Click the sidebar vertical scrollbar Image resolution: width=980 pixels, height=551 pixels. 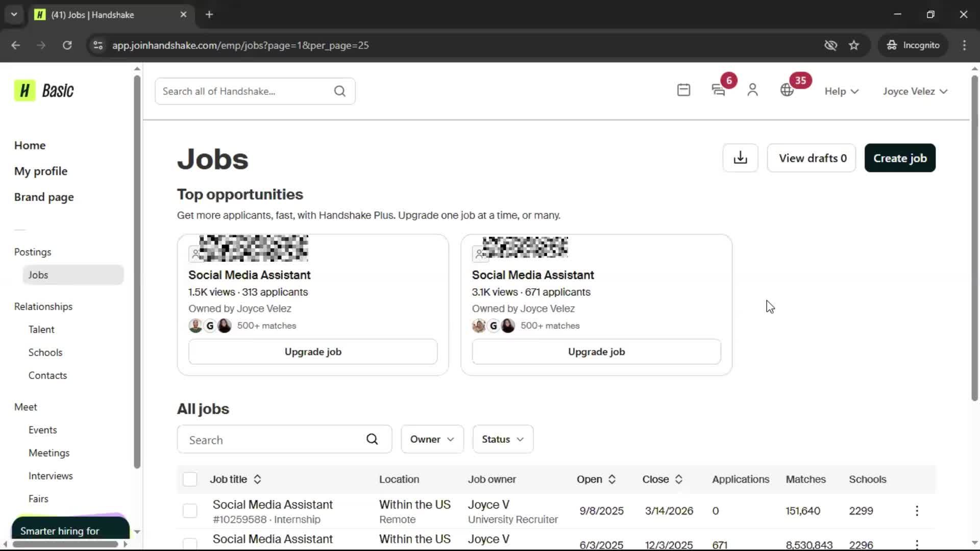(137, 271)
